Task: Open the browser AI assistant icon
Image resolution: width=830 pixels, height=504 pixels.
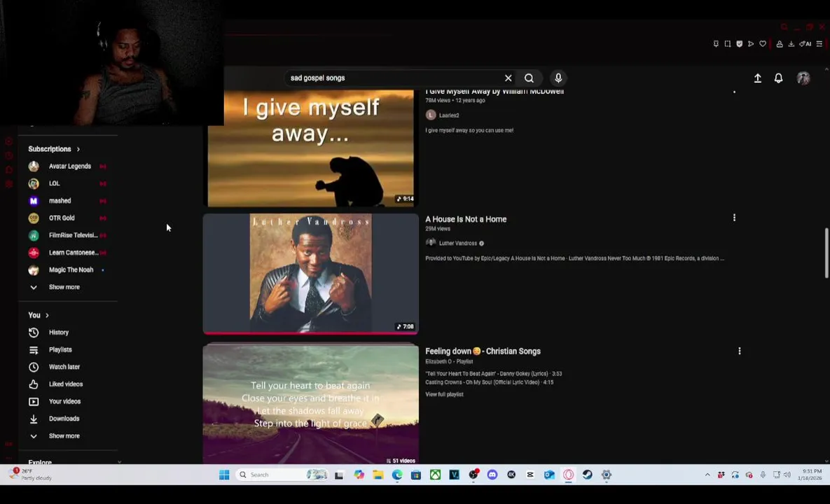Action: [805, 44]
